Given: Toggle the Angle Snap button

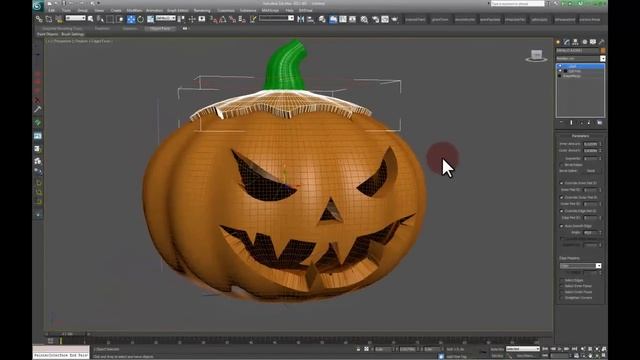Looking at the screenshot, I should 223,19.
